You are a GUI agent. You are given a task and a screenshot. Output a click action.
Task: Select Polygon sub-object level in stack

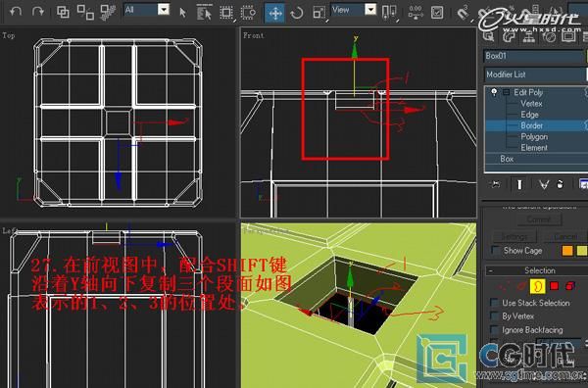click(534, 137)
